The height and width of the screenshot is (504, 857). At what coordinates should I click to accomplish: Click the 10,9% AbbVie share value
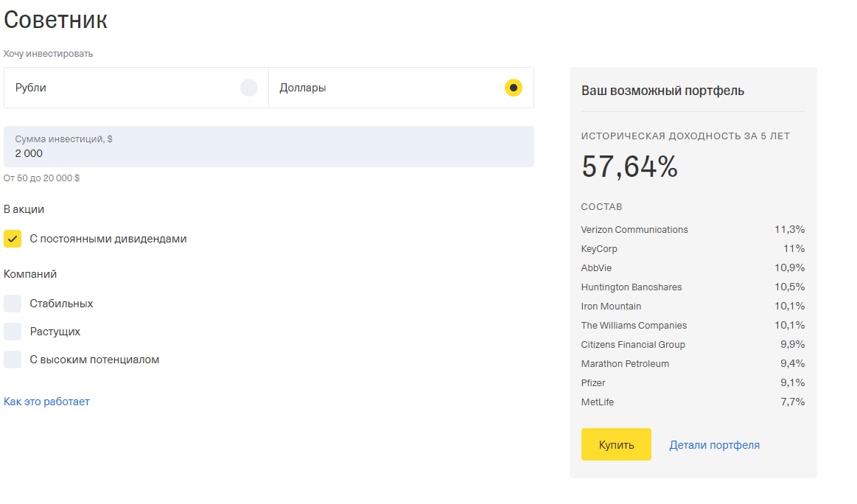789,267
